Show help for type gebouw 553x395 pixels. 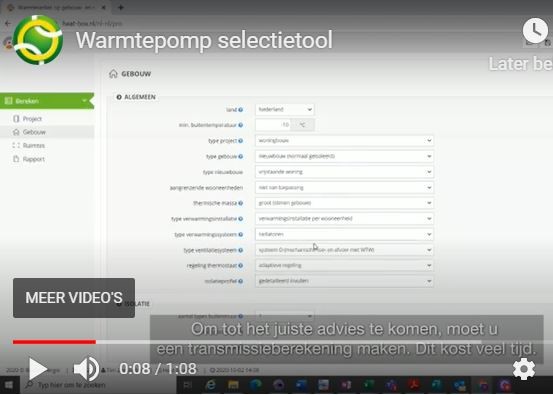pyautogui.click(x=241, y=156)
